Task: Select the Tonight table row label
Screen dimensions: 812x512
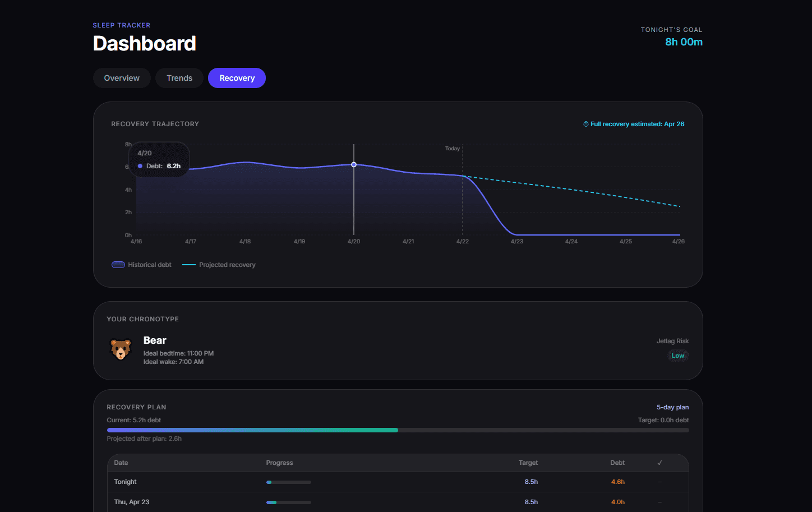Action: point(125,482)
